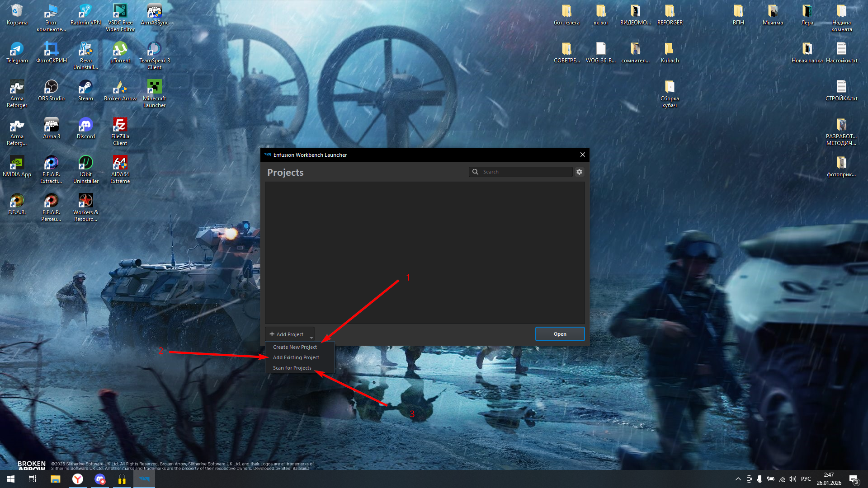The image size is (868, 488).
Task: Select Create New Project menu entry
Action: point(295,347)
